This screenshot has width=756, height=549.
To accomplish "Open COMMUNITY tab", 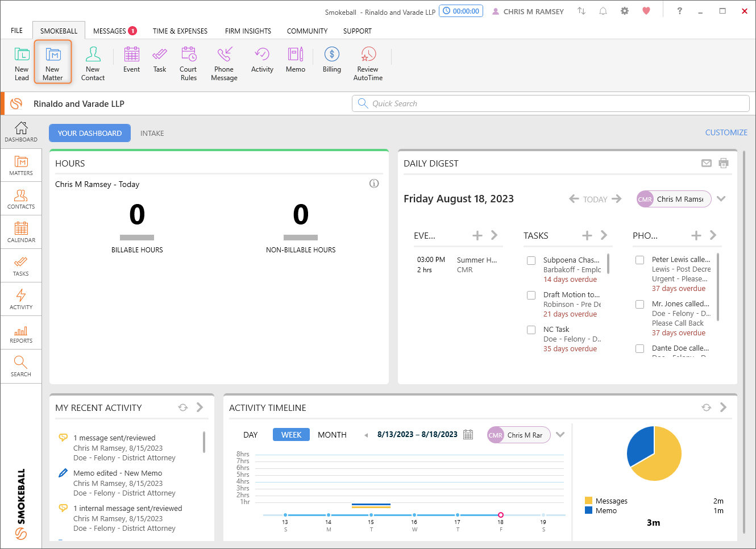I will (307, 31).
